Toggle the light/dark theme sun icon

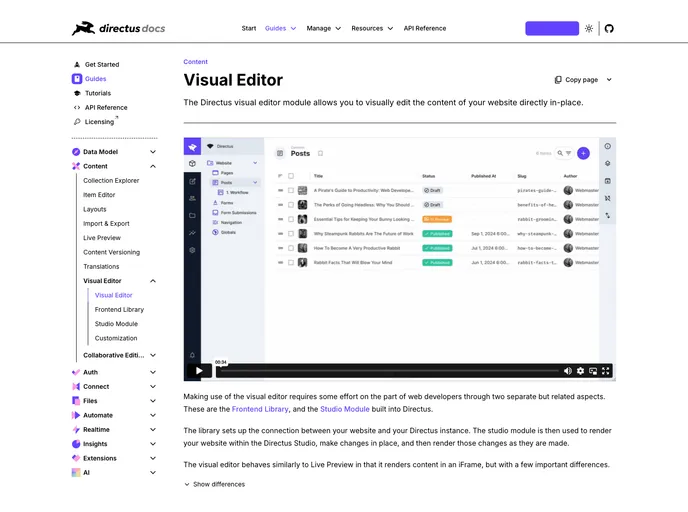pyautogui.click(x=589, y=29)
